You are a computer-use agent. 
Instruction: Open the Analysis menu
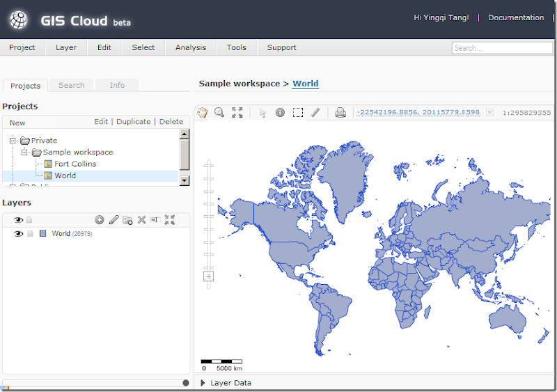coord(190,47)
